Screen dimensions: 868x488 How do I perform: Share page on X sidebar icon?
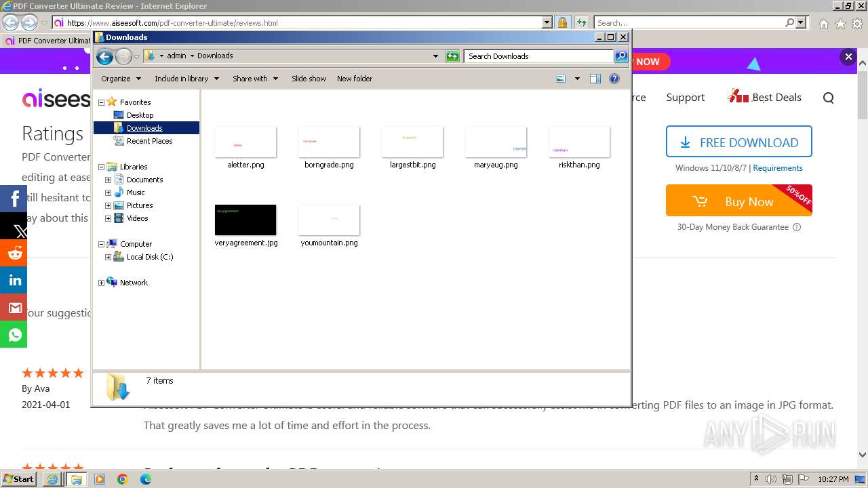tap(14, 226)
